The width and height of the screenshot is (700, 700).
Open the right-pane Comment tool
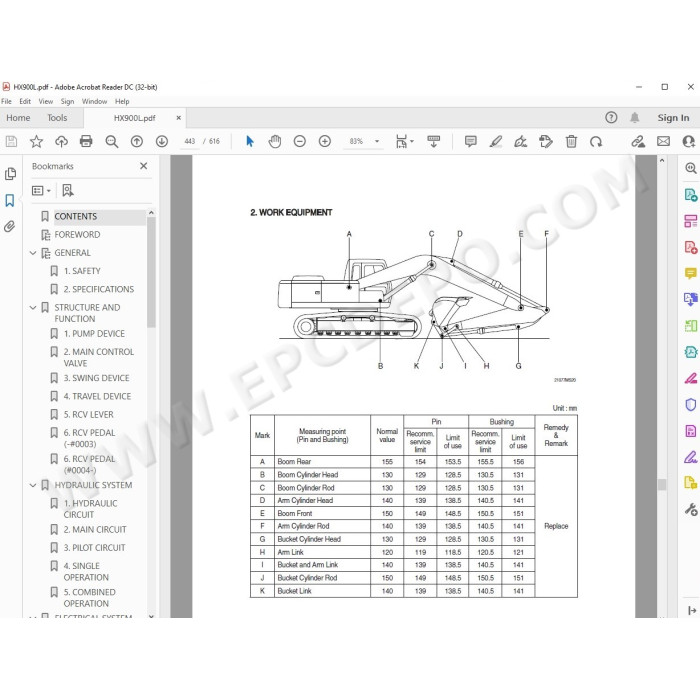click(x=691, y=273)
